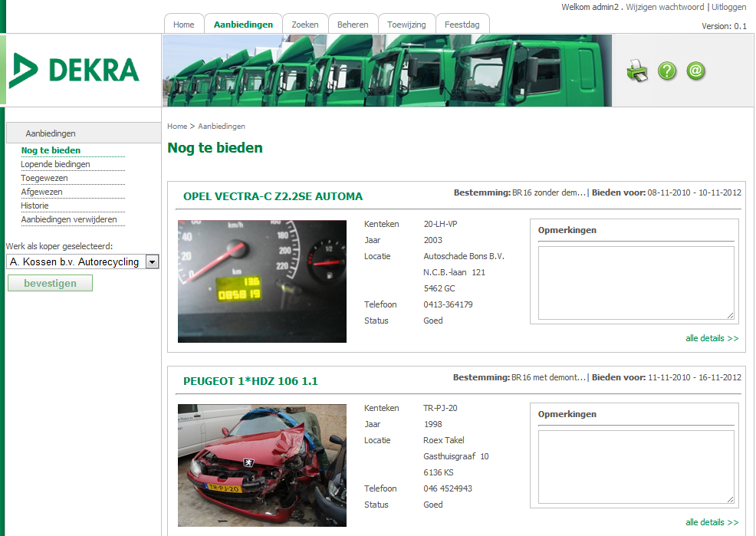This screenshot has height=536, width=756.
Task: Open alle details for Peugeot 106
Action: pyautogui.click(x=712, y=522)
